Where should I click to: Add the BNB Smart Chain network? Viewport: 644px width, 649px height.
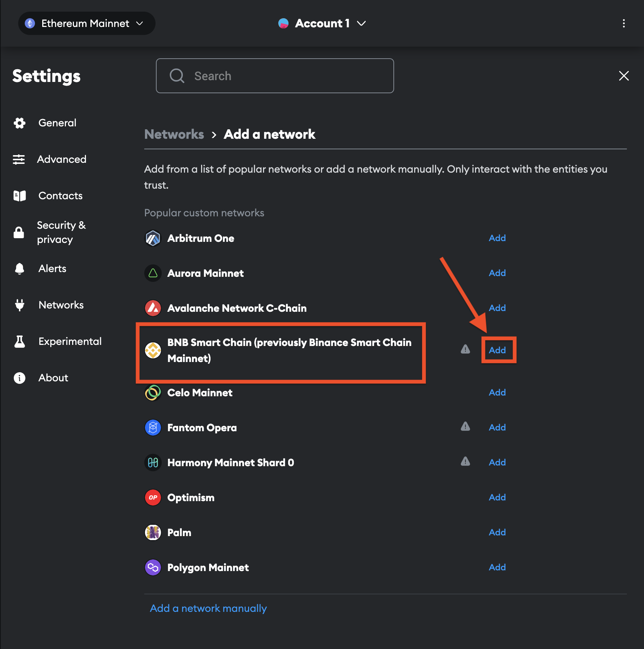click(x=497, y=350)
